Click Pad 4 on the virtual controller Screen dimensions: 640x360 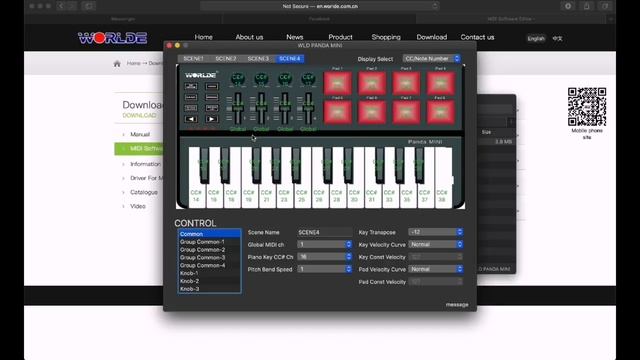[x=441, y=83]
